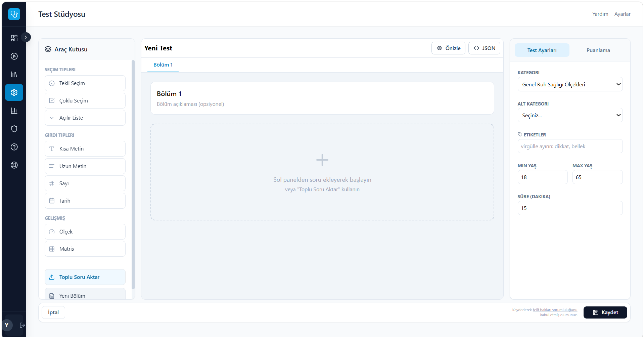This screenshot has width=644, height=337.
Task: Add a Tekli Seçim question type
Action: click(x=85, y=83)
